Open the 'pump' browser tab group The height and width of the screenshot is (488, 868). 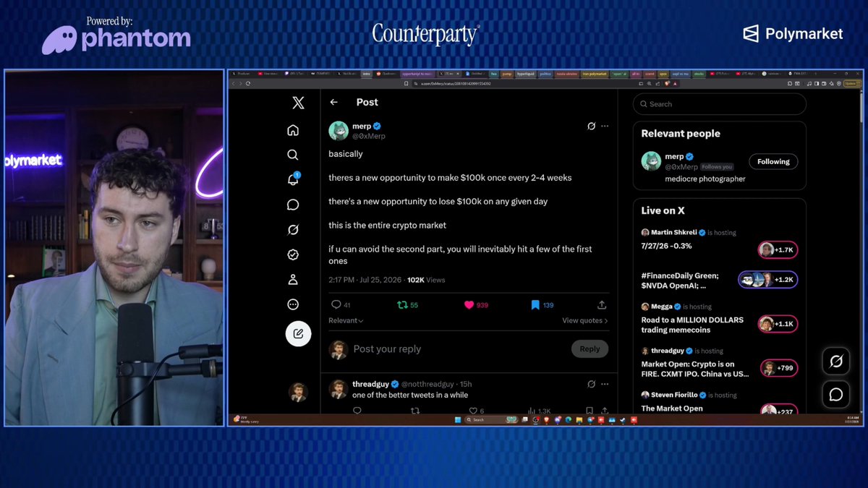(x=506, y=74)
